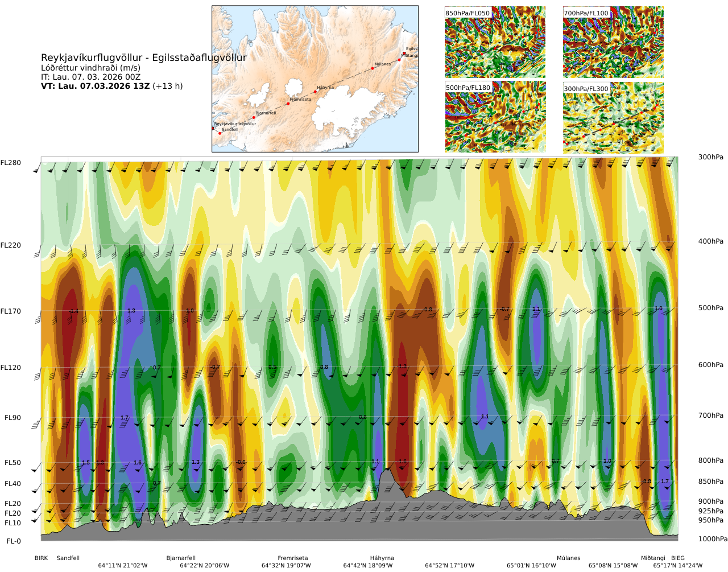The height and width of the screenshot is (572, 728).
Task: Click the coordinate 64°22'N 20°06'W
Action: pos(205,566)
